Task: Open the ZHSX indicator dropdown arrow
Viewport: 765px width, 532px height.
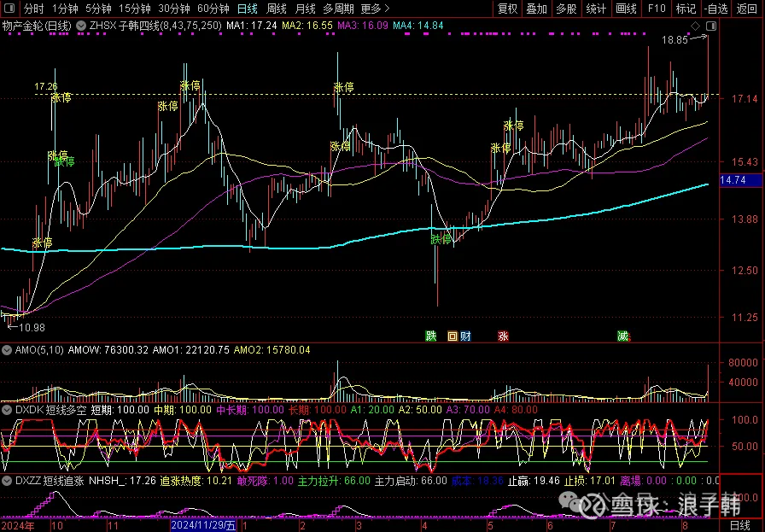Action: coord(82,26)
